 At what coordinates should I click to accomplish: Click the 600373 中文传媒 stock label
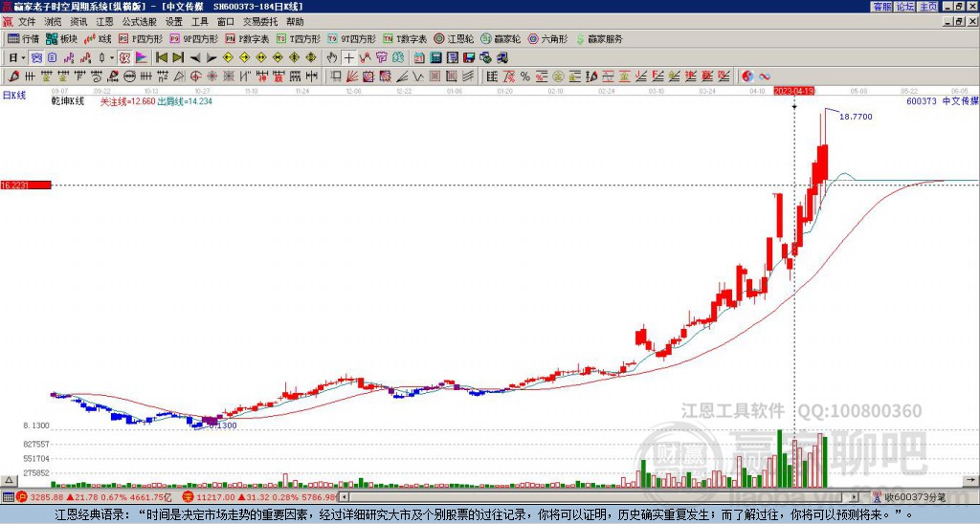[x=942, y=101]
